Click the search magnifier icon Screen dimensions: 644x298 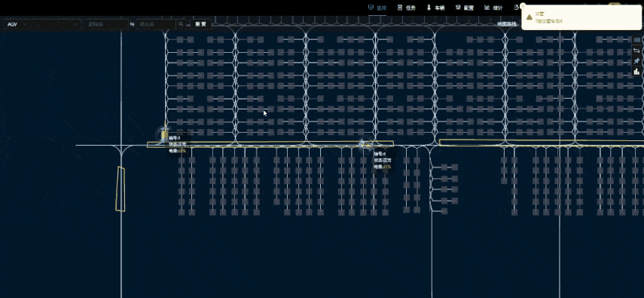[x=181, y=24]
